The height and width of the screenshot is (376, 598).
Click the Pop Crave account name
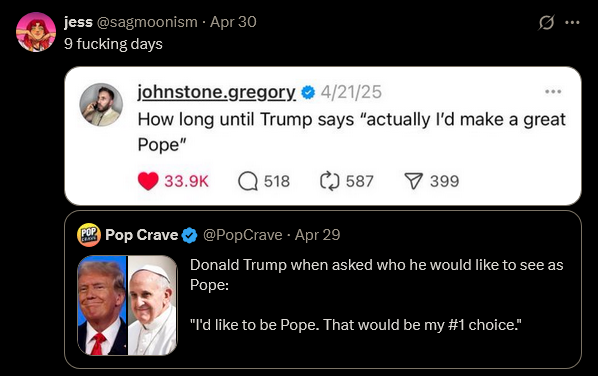click(141, 235)
